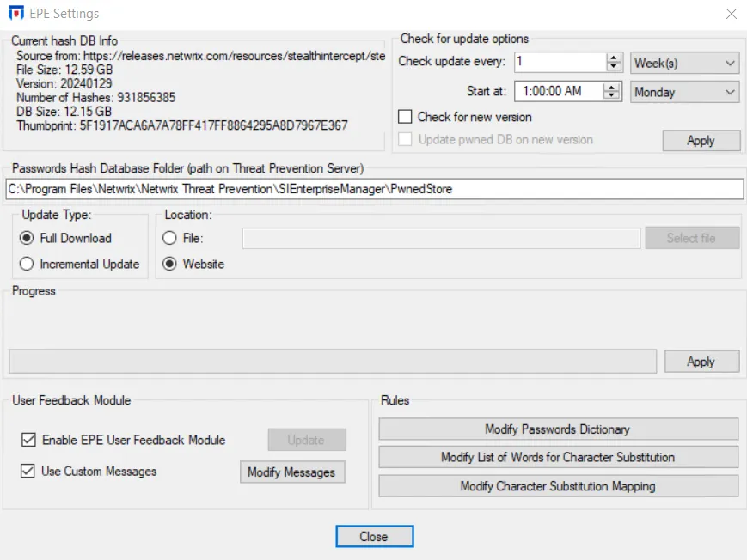Viewport: 747px width, 560px height.
Task: Toggle Update pwned DB on new version checkbox
Action: click(405, 139)
